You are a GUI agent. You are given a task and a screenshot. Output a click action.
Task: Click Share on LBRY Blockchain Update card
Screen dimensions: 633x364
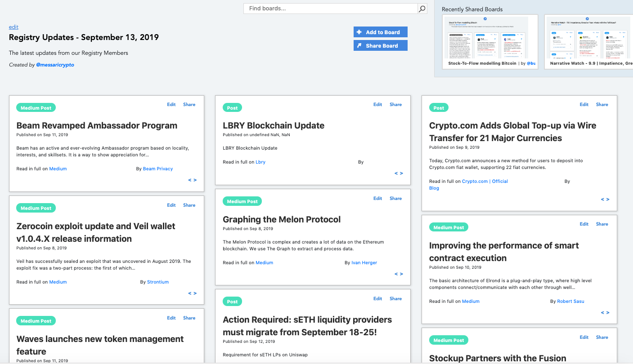tap(395, 105)
